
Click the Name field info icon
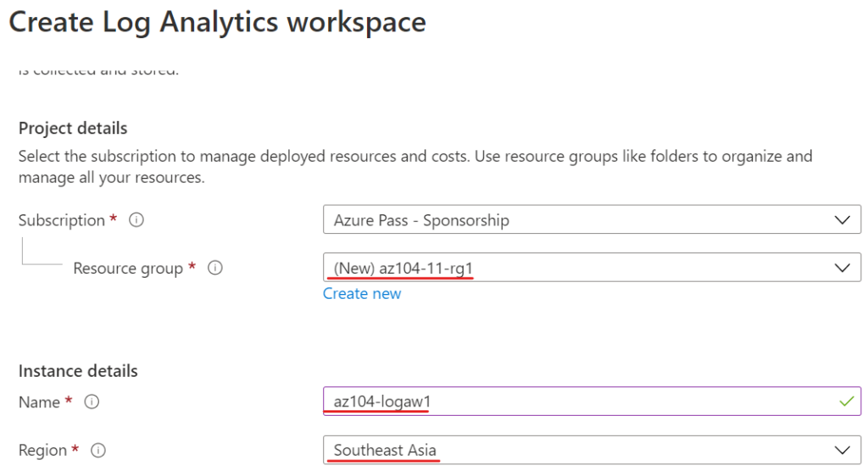[92, 402]
